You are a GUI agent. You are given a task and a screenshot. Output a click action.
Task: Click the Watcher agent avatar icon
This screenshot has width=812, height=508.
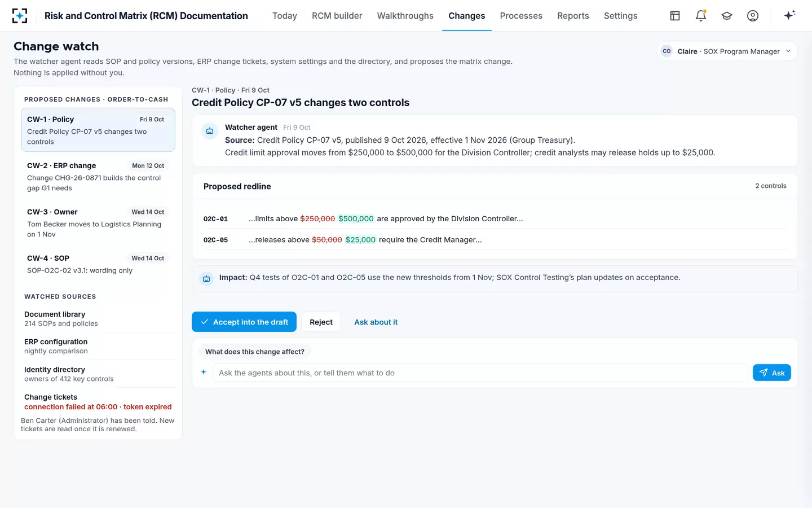[x=210, y=131]
